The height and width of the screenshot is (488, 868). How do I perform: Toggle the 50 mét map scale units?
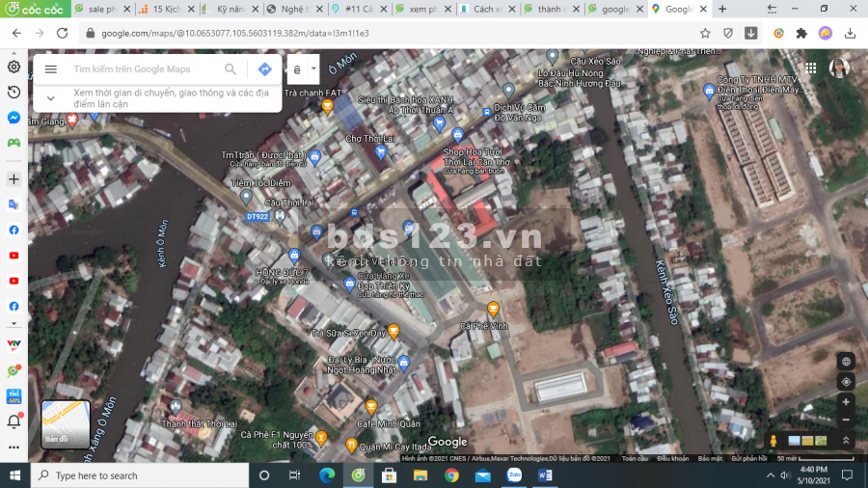click(815, 459)
